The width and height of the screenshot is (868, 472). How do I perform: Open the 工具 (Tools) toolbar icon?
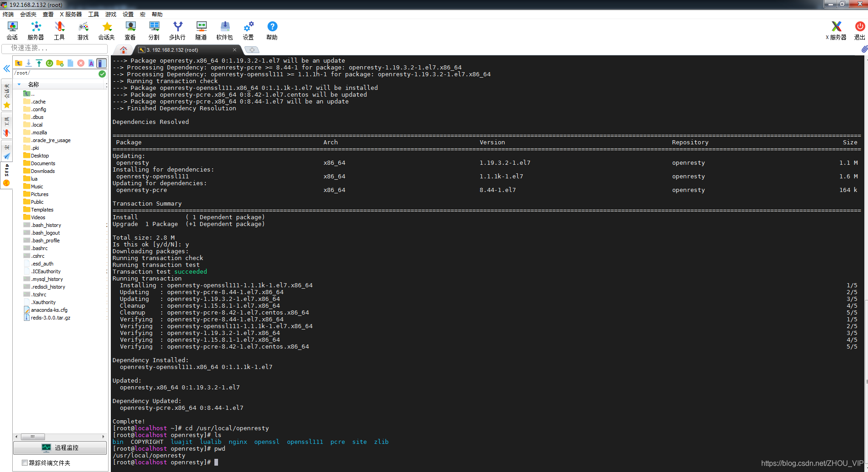click(x=60, y=31)
